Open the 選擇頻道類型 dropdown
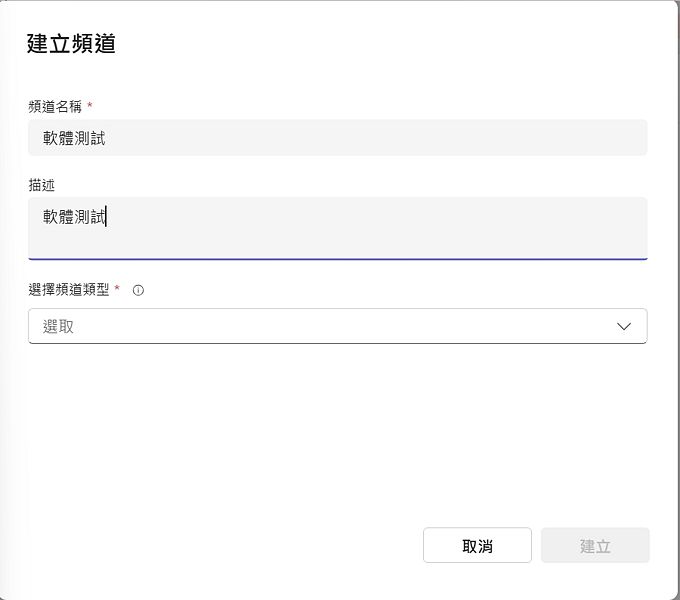The width and height of the screenshot is (680, 600). 337,326
